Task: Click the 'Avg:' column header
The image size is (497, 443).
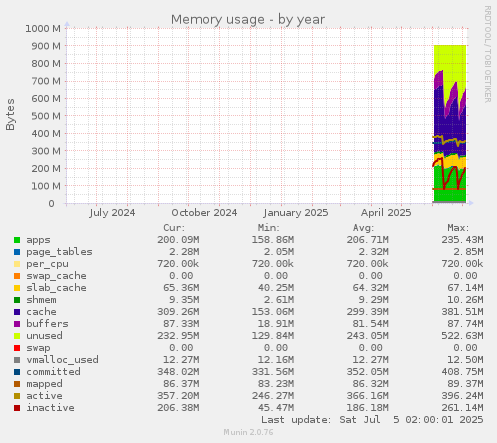Action: coord(363,228)
